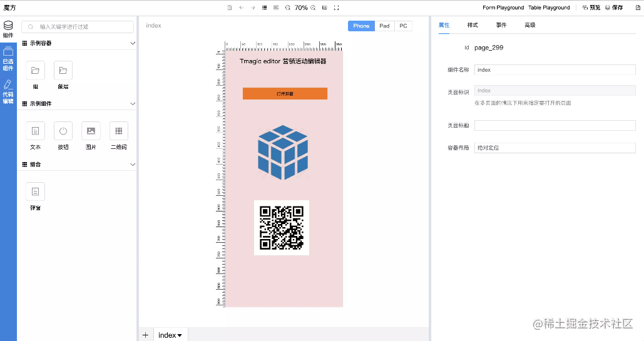The width and height of the screenshot is (644, 341).
Task: Click the disabled 页面标识 field
Action: tap(555, 90)
